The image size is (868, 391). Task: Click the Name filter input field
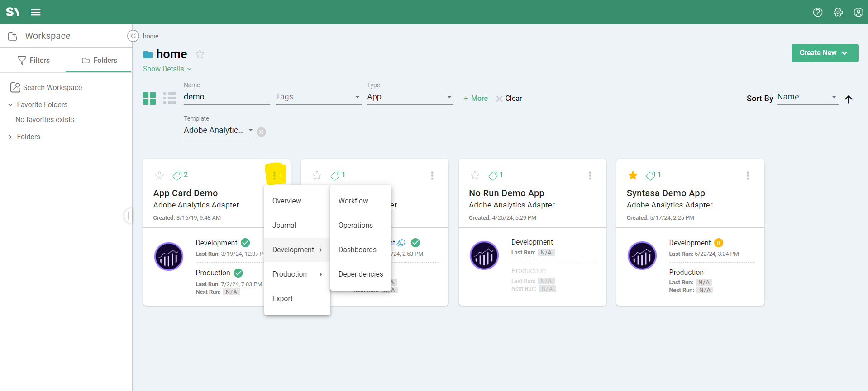[226, 97]
